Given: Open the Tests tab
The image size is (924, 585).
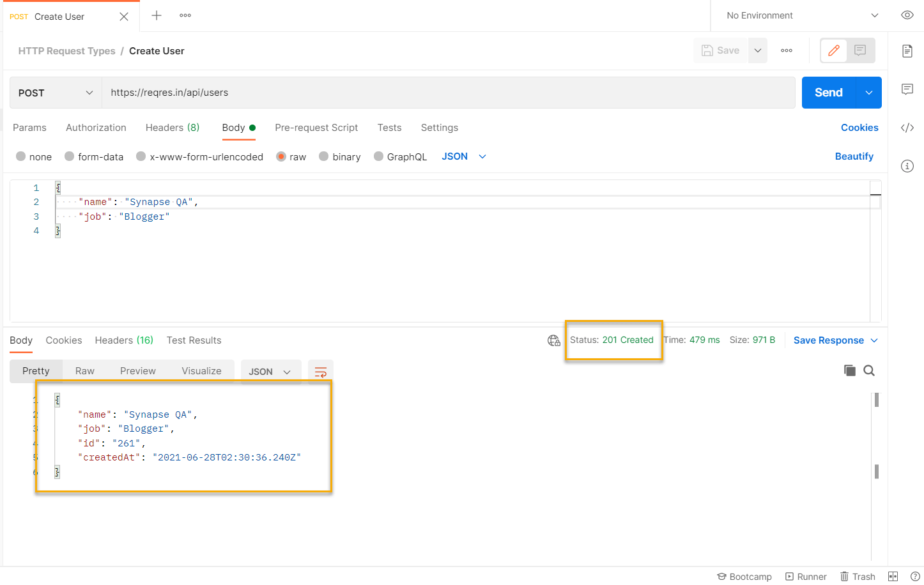Looking at the screenshot, I should pos(389,128).
